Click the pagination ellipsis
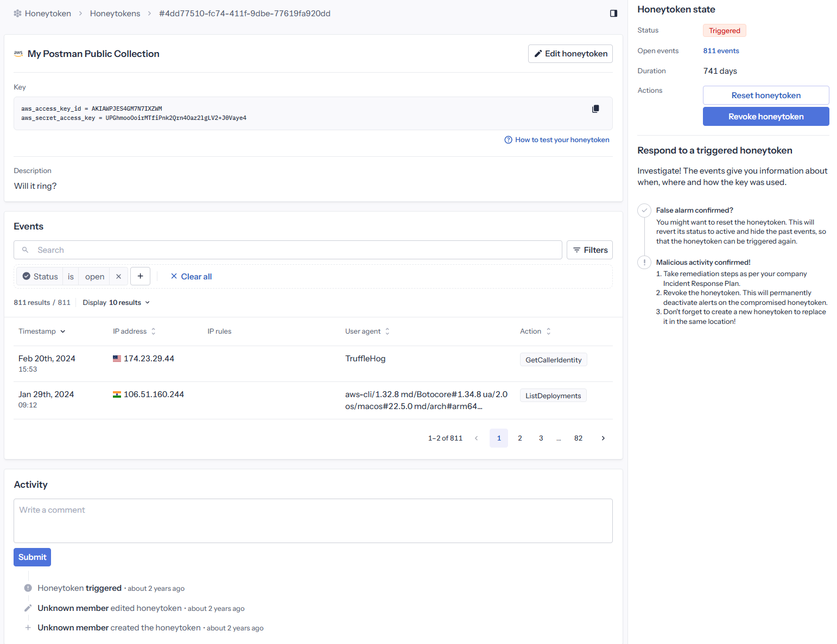Image resolution: width=837 pixels, height=644 pixels. (559, 438)
